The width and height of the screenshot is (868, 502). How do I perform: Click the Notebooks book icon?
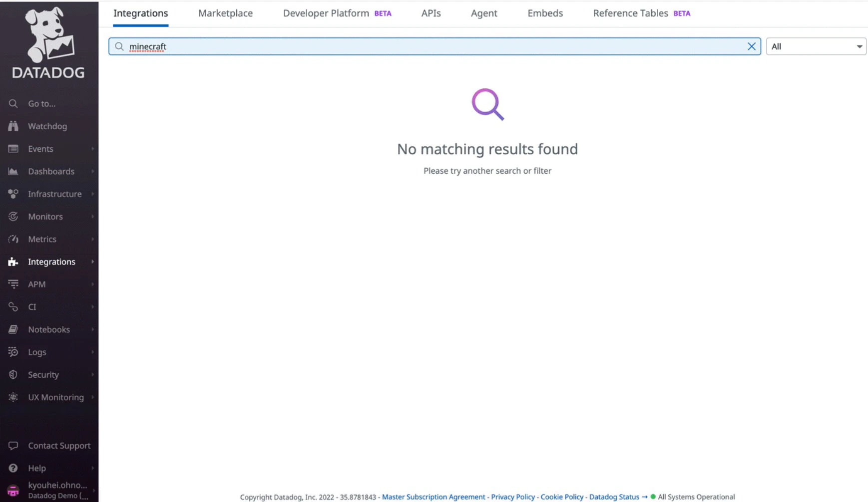(13, 329)
